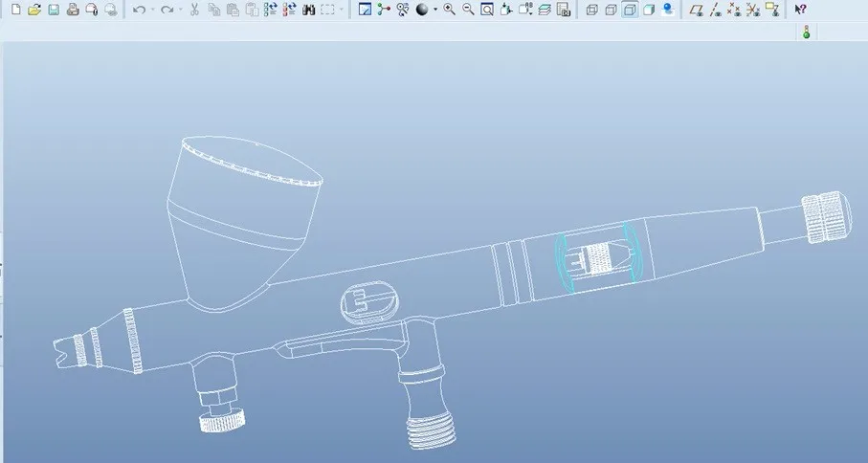Click the What's This help cursor icon
Image resolution: width=868 pixels, height=463 pixels.
[x=800, y=9]
